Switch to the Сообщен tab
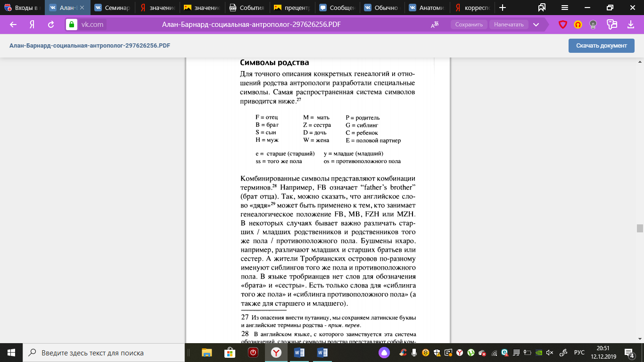Viewport: 644px width, 362px height. pyautogui.click(x=338, y=8)
